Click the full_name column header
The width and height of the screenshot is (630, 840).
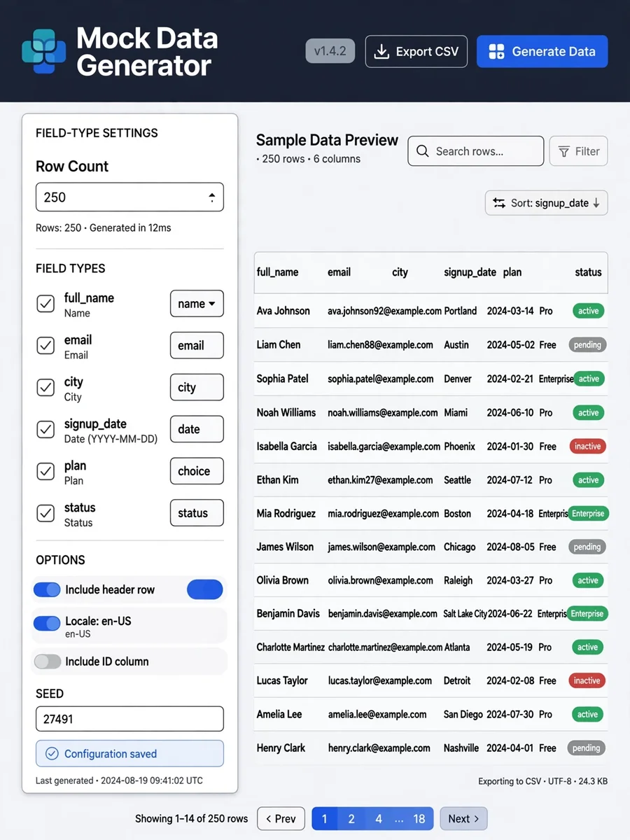[x=277, y=272]
